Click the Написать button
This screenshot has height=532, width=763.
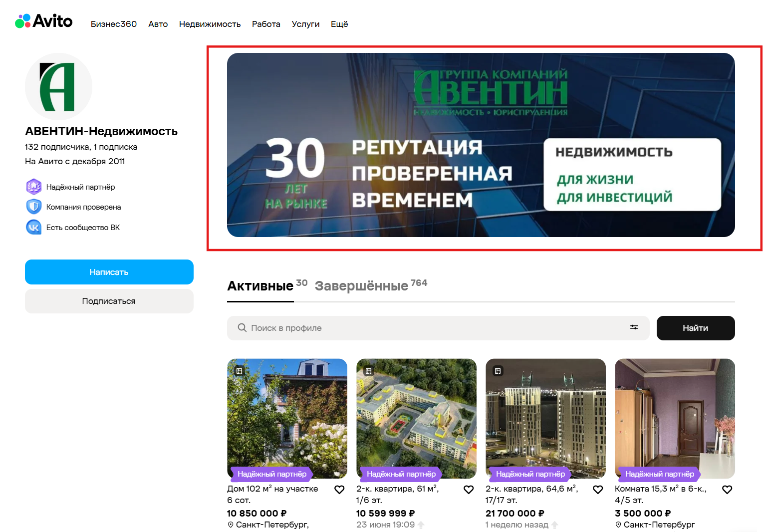[x=109, y=272]
